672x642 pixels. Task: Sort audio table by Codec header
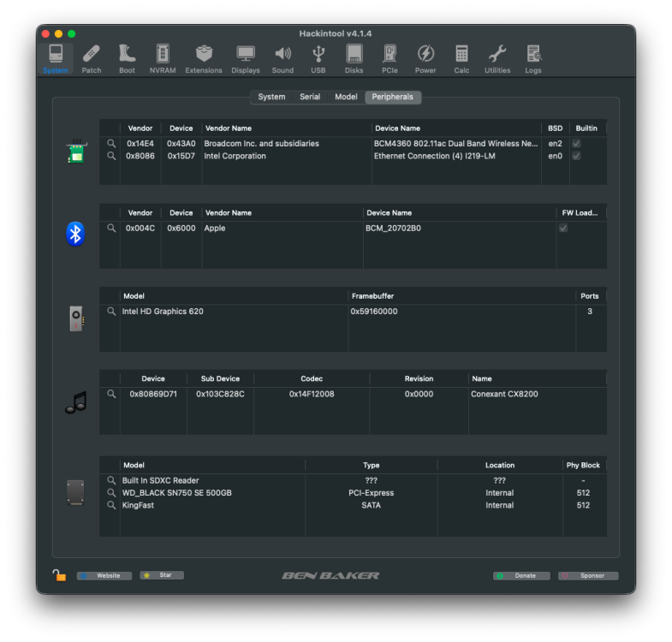point(312,378)
